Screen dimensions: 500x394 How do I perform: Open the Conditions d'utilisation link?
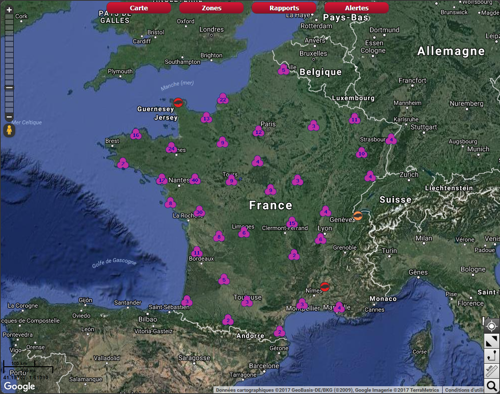[x=464, y=390]
